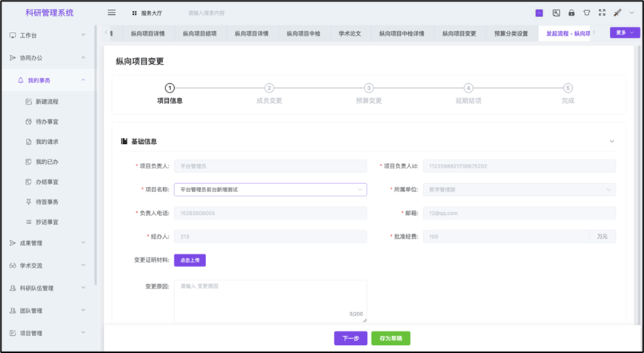Click the 下一步 button

click(351, 338)
